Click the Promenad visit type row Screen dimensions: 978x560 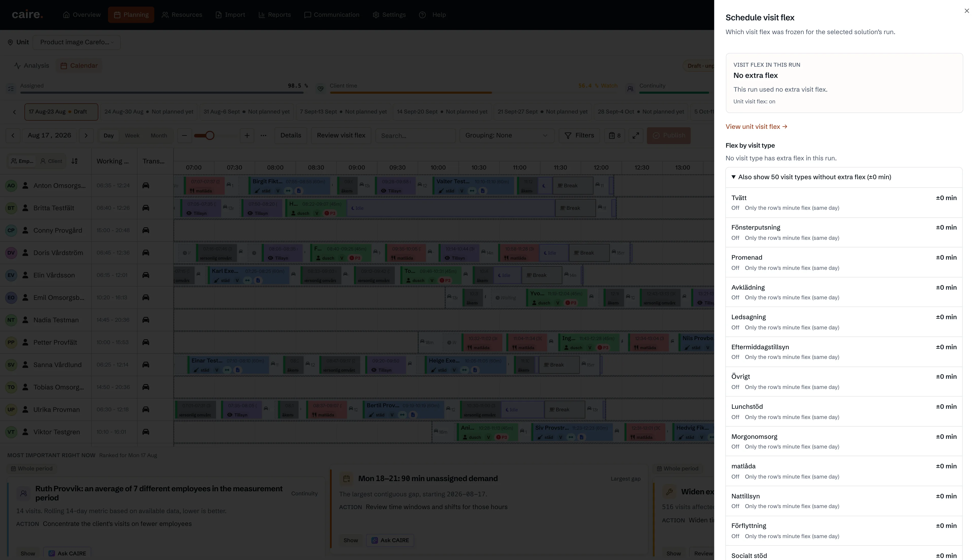click(844, 262)
